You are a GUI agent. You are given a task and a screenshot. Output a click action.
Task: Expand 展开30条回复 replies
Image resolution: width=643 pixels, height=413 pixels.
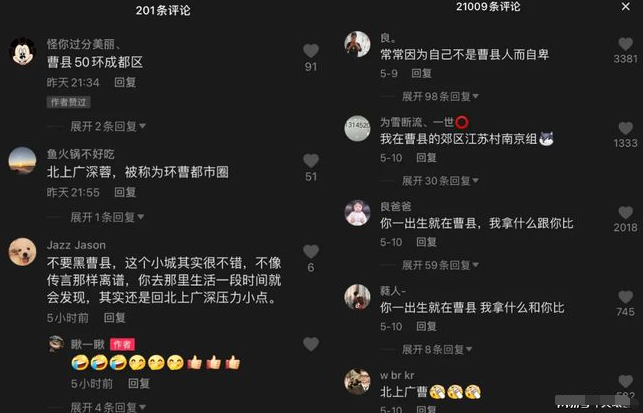point(440,181)
